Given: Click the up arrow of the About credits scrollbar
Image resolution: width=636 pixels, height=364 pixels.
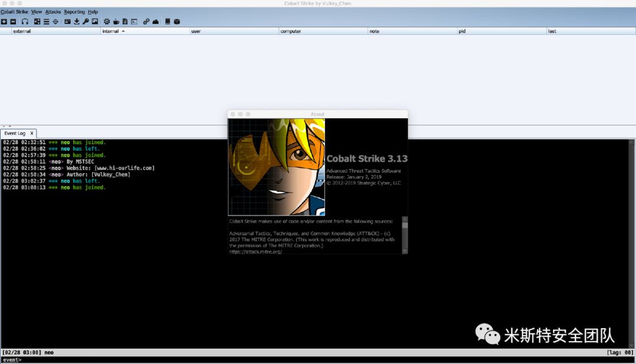Looking at the screenshot, I should tap(405, 219).
